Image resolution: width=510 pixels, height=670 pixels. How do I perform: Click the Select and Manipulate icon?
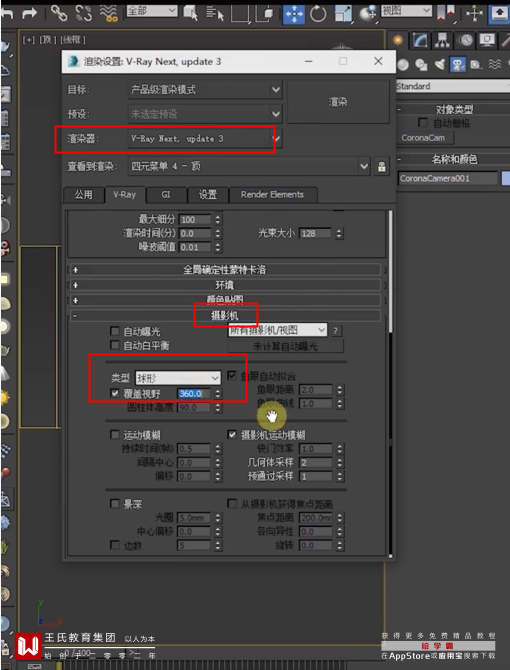pos(474,13)
